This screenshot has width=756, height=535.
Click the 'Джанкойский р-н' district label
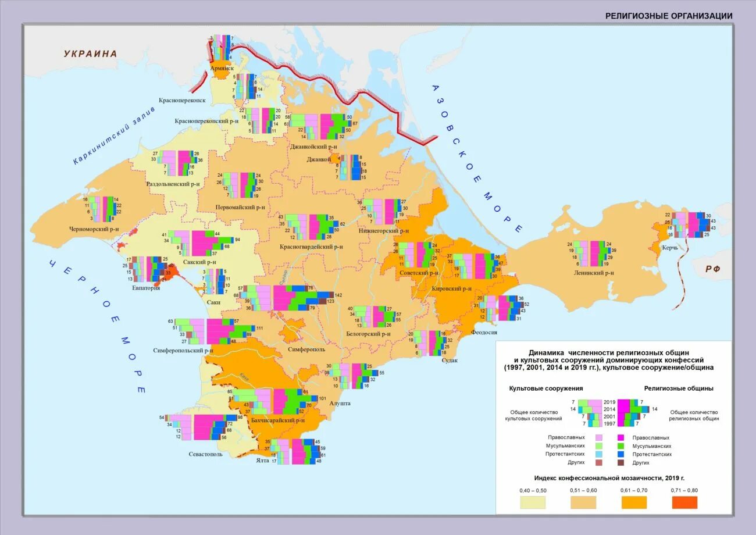(315, 147)
